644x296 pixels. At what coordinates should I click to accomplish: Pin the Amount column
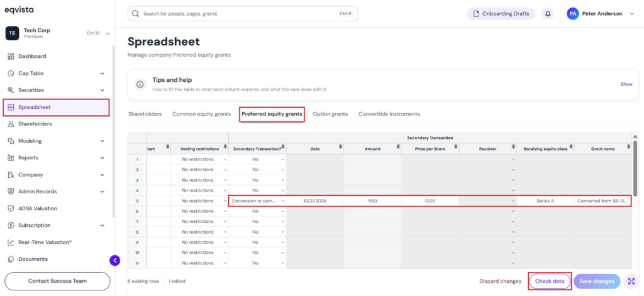(x=398, y=147)
